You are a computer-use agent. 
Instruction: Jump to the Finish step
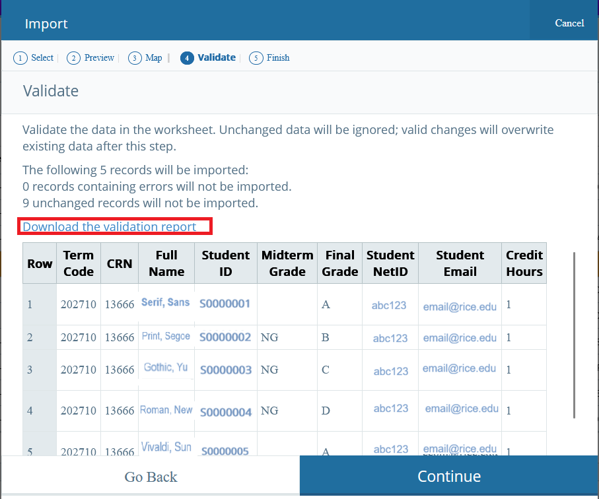(x=269, y=58)
